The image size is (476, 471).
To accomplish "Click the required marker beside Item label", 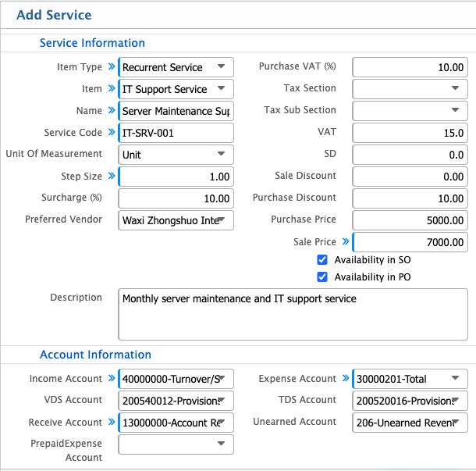I will 112,88.
